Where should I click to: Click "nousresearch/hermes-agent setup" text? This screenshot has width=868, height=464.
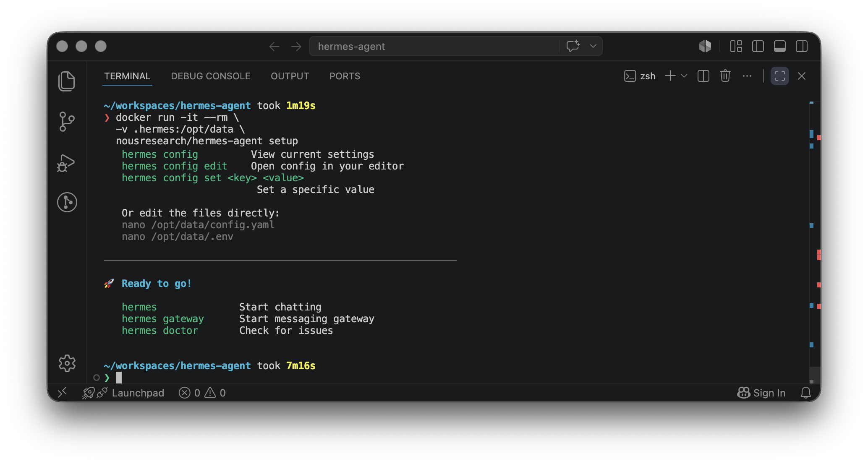click(x=207, y=141)
